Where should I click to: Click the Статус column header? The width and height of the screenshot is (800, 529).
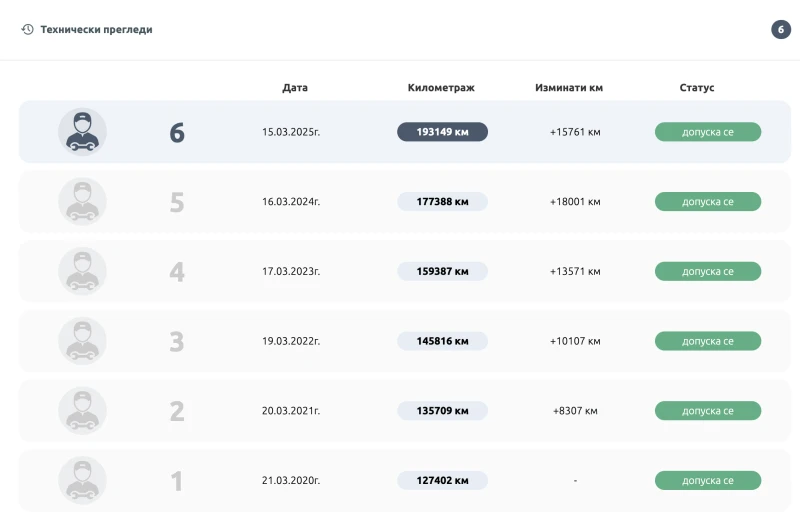click(x=697, y=88)
